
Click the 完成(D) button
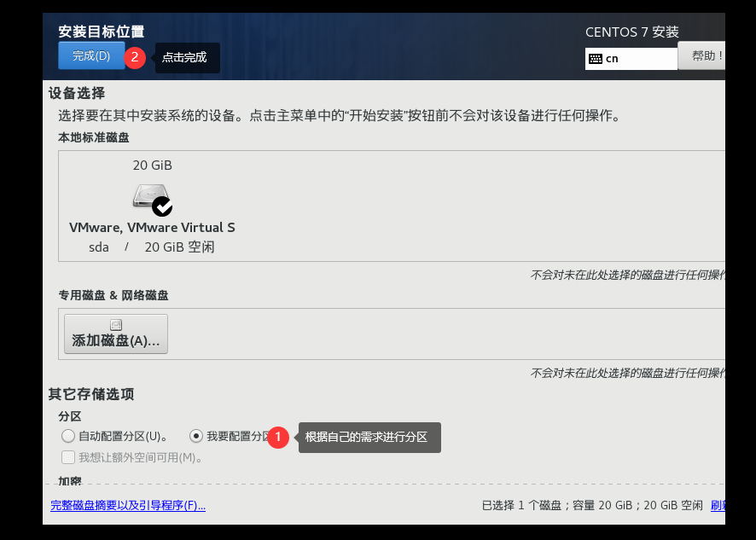point(91,56)
